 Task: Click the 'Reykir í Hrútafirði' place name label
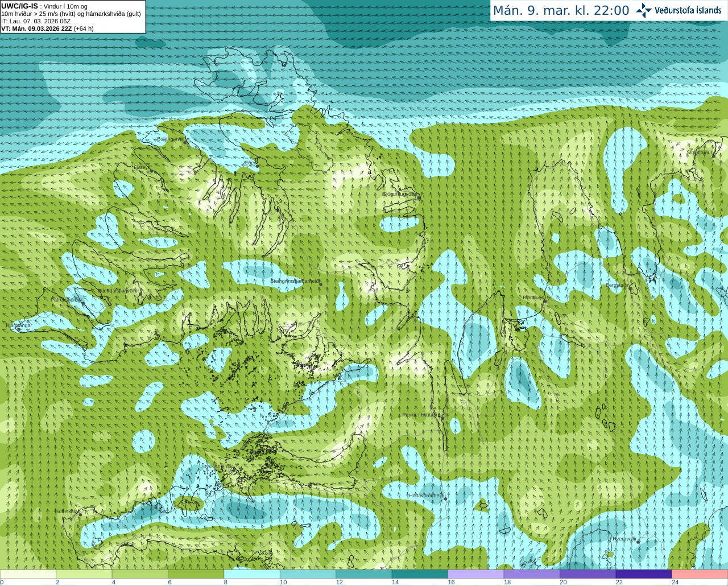[x=421, y=415]
